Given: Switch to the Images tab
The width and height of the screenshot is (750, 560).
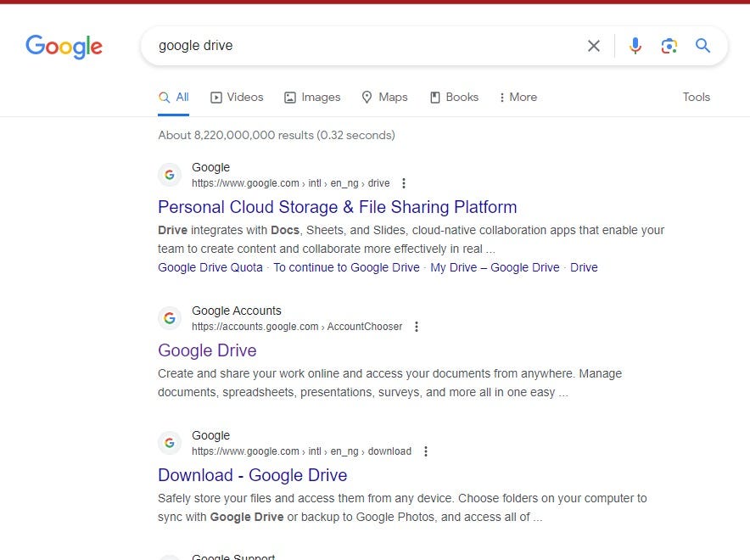Looking at the screenshot, I should (312, 97).
